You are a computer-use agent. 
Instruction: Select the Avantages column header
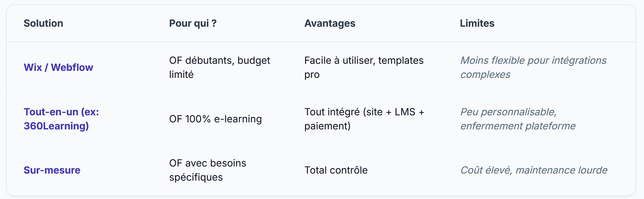click(x=330, y=23)
